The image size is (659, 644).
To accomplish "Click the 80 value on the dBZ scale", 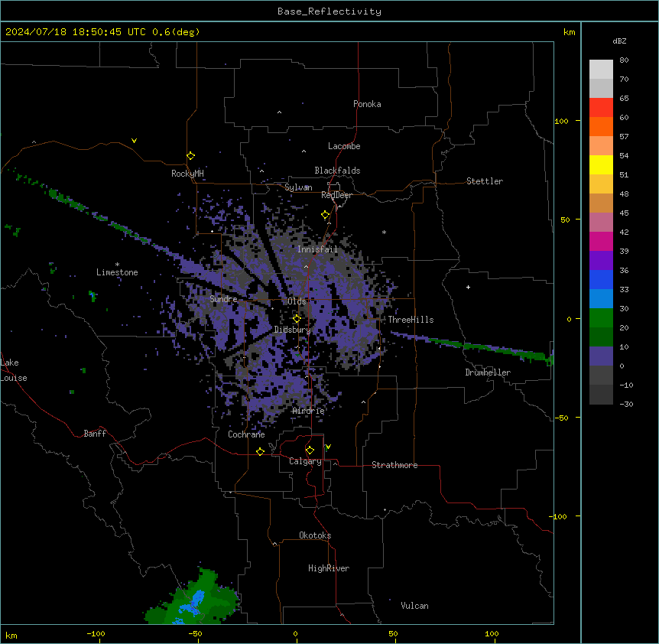I will [624, 60].
